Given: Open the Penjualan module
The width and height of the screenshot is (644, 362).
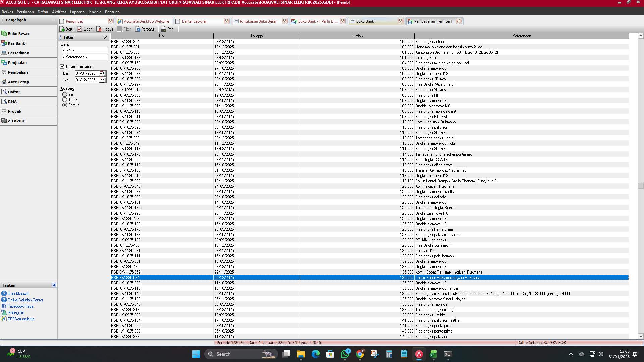Looking at the screenshot, I should [x=17, y=62].
